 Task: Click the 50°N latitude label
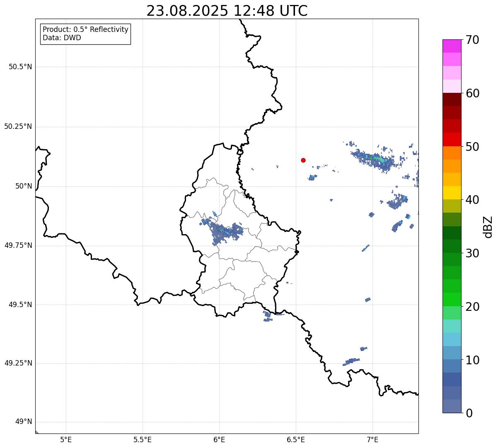pos(24,186)
